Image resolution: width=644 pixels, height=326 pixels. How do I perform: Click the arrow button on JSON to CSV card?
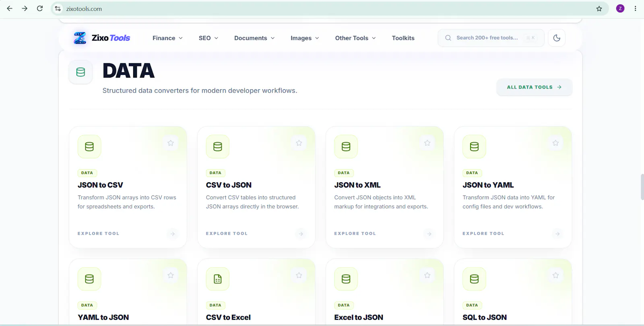click(x=173, y=234)
